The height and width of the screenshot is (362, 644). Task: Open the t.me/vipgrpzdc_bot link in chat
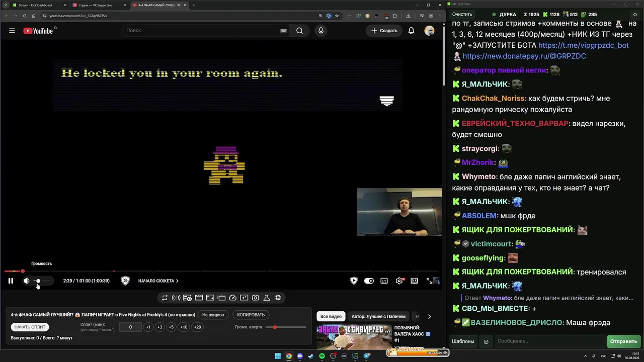click(x=584, y=45)
